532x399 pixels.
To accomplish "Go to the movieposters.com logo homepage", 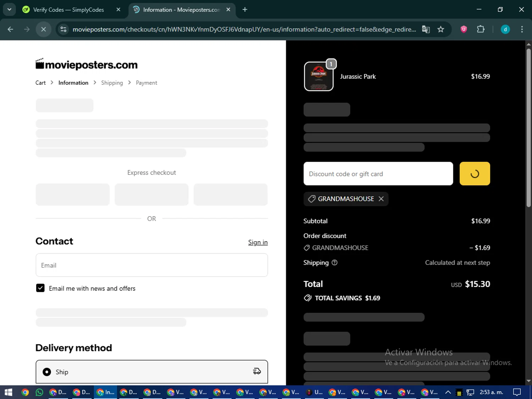I will pos(86,64).
